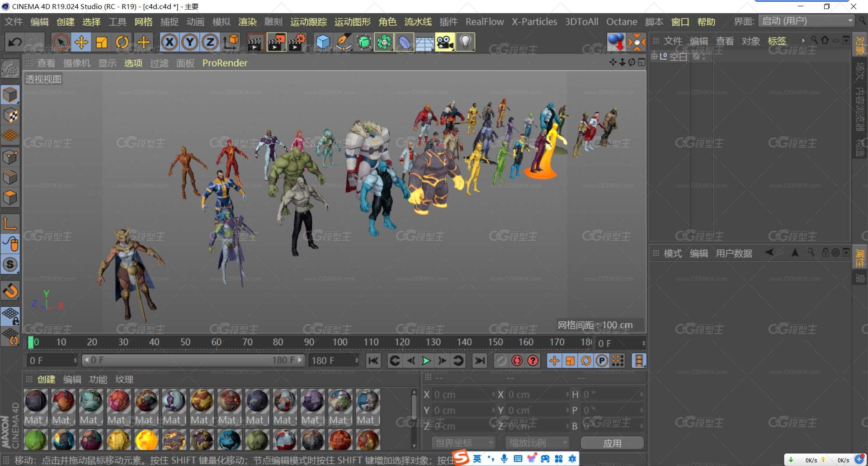Open 运动图形 menu
The width and height of the screenshot is (868, 466).
352,22
